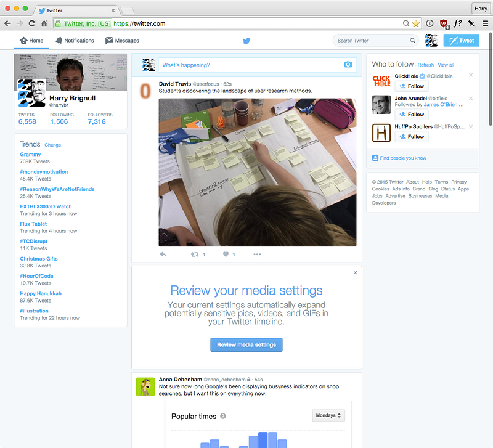
Task: Open the profile avatar menu in header
Action: click(431, 41)
